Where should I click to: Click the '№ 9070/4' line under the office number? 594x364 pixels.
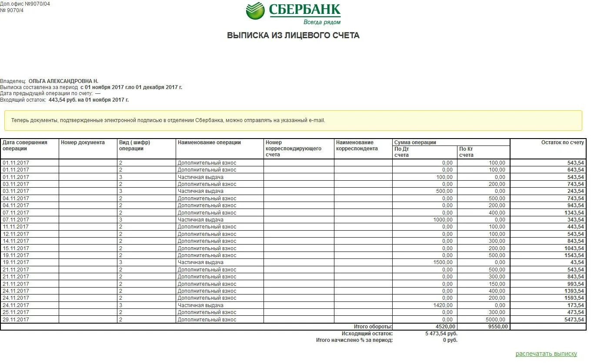(12, 10)
